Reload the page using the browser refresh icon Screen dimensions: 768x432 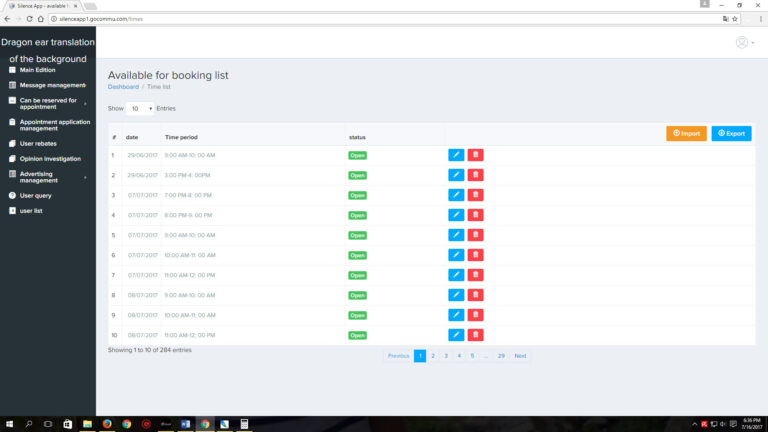pos(29,18)
